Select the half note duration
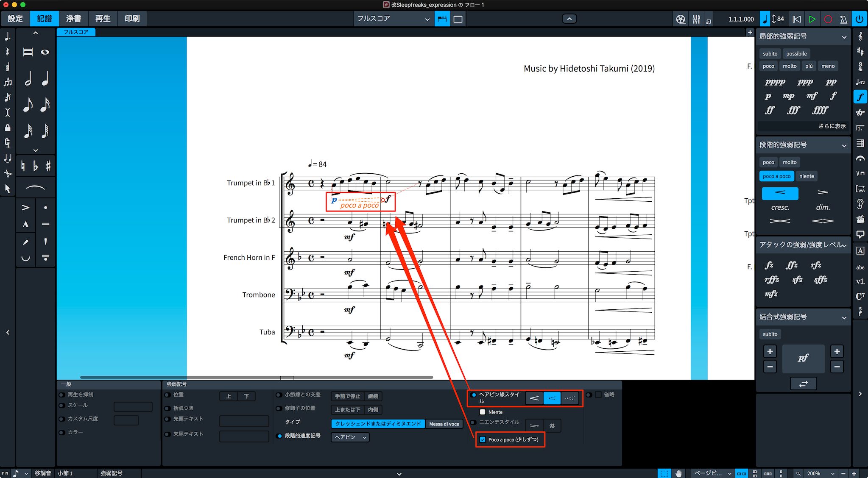This screenshot has width=868, height=478. (x=28, y=79)
